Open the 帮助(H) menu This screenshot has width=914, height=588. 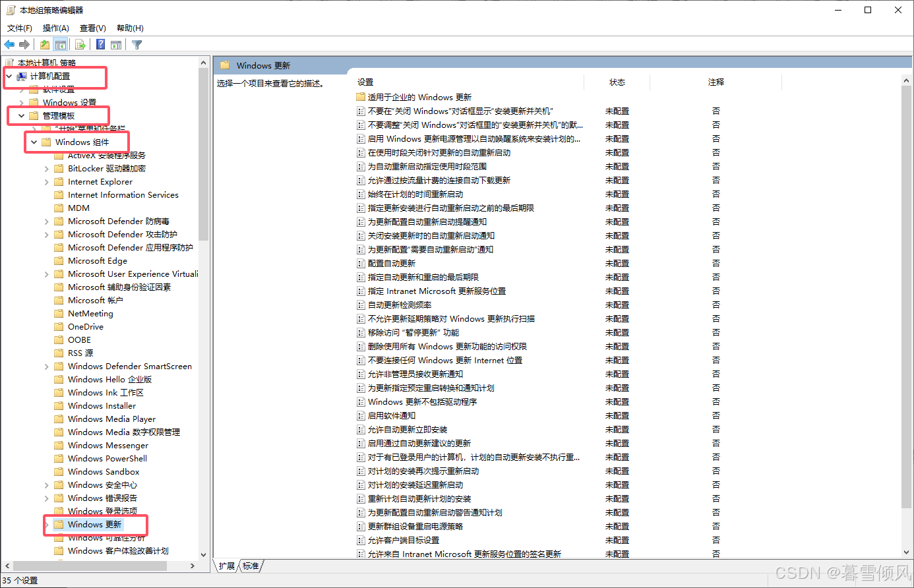click(x=130, y=28)
